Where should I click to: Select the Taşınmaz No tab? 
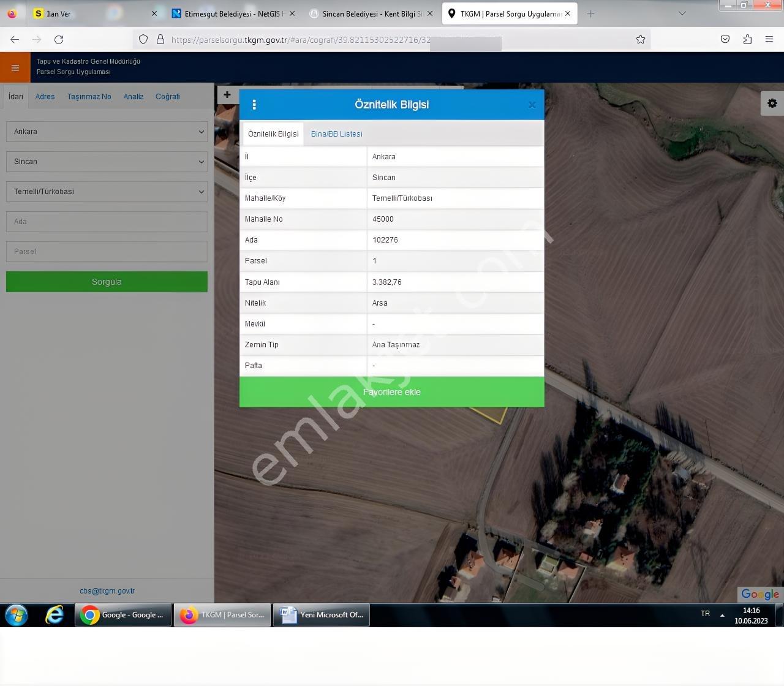point(89,97)
